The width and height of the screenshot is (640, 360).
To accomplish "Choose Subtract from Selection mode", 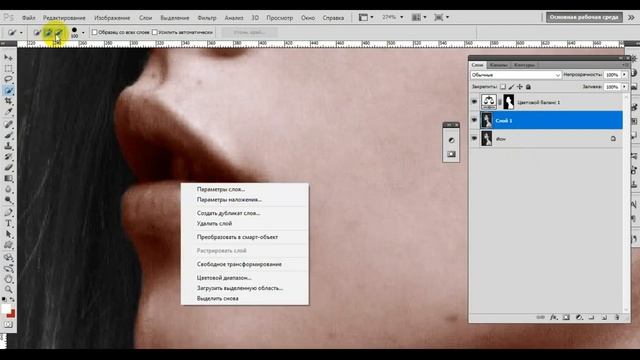I will tap(59, 32).
